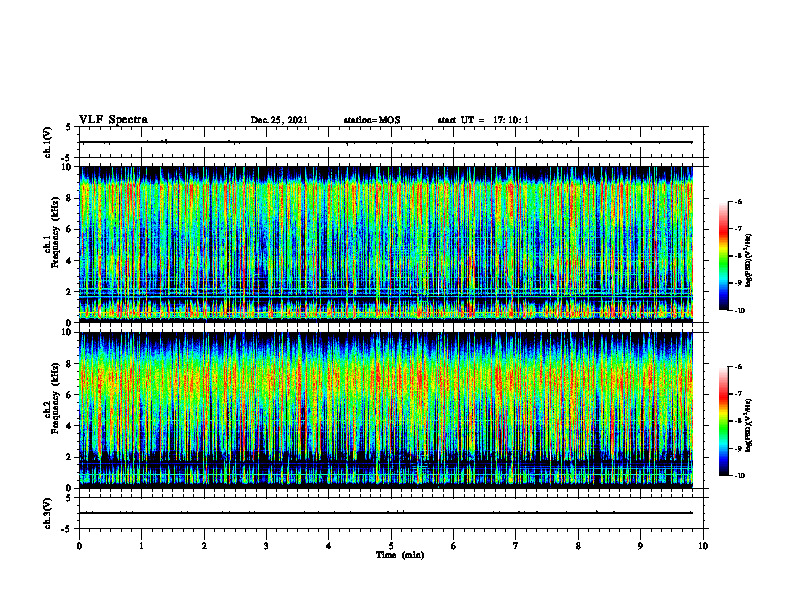Click the ch.1 colorbar "log(PSD)" units label
This screenshot has width=792, height=612.
tap(749, 260)
